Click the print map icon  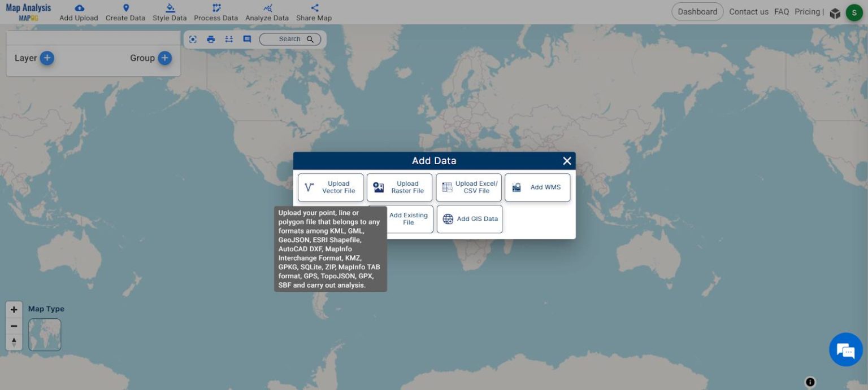pos(211,39)
